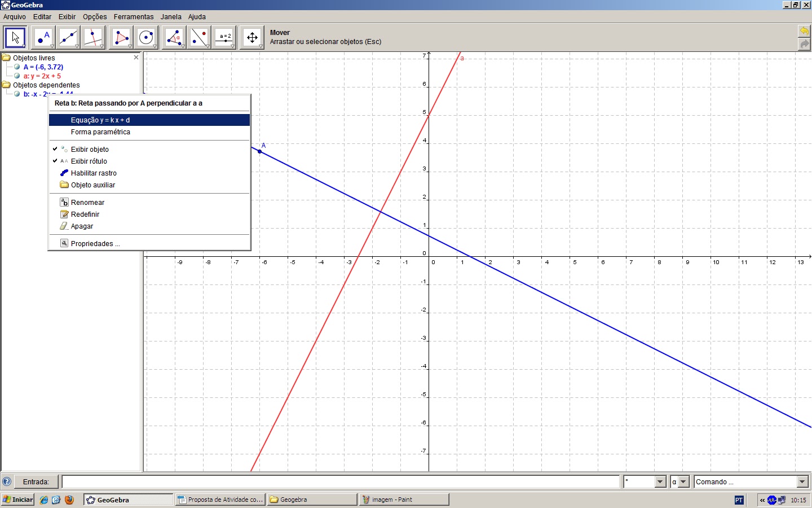Click Redefinir in context menu

click(149, 214)
